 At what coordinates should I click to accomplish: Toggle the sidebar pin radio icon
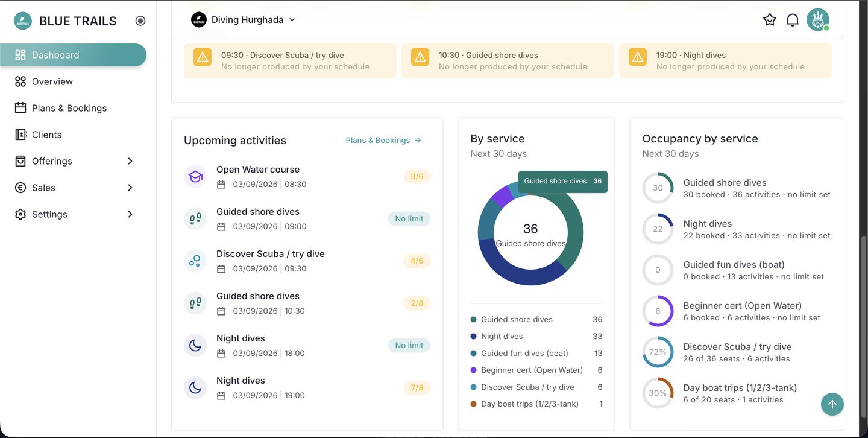pyautogui.click(x=140, y=21)
